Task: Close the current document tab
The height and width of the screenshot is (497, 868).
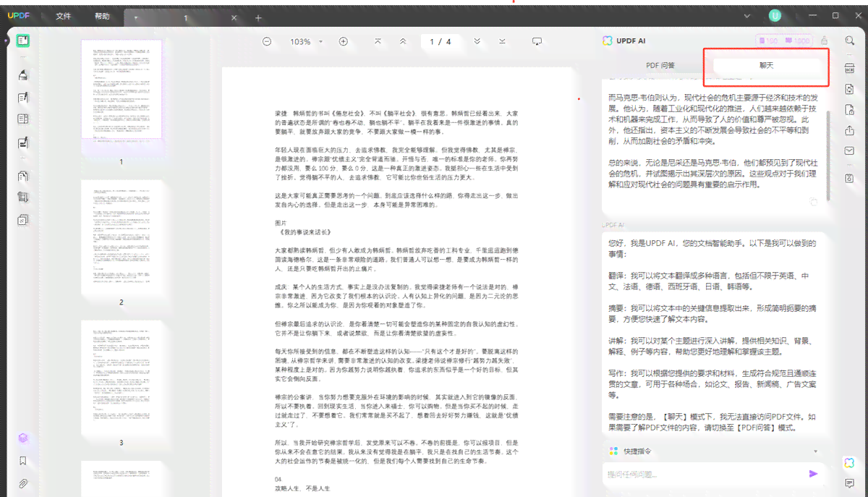Action: [x=234, y=17]
